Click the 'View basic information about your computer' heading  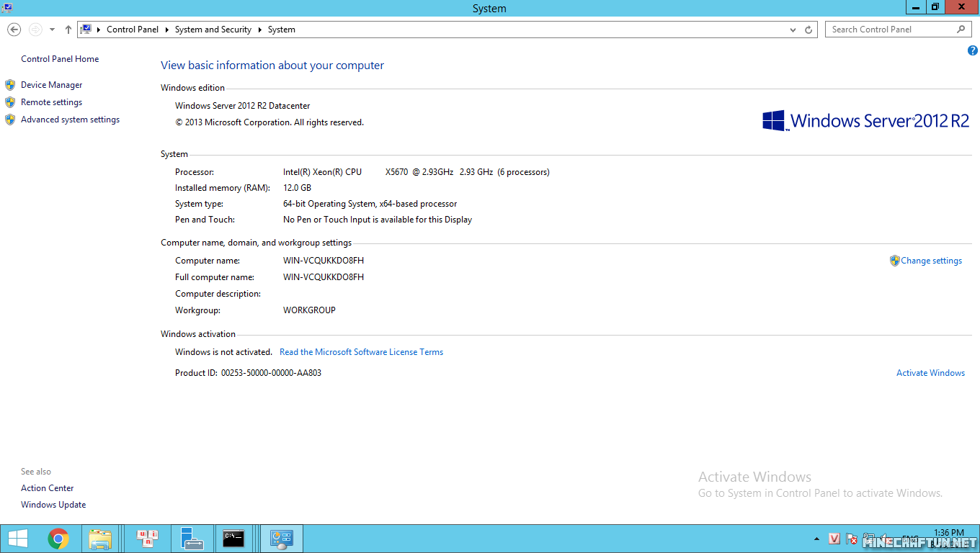(272, 66)
